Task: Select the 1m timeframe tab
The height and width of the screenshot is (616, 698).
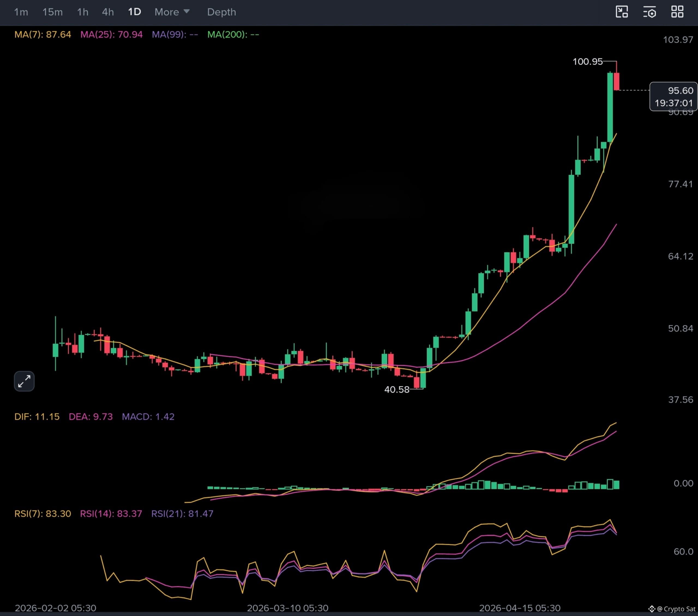Action: click(x=21, y=12)
